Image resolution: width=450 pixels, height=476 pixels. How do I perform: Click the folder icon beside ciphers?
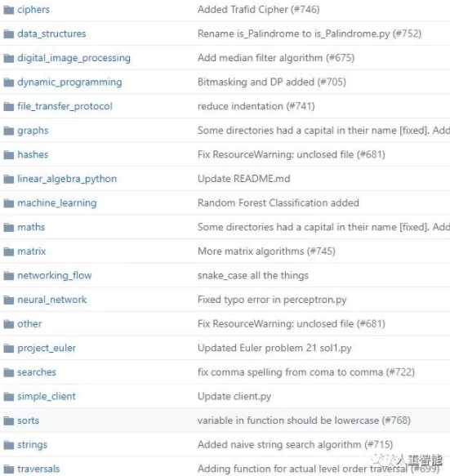pos(9,10)
